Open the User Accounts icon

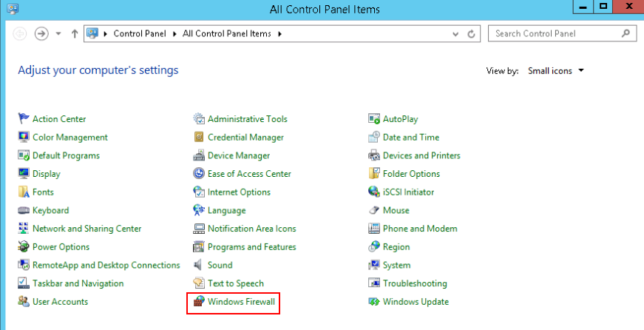[x=24, y=302]
